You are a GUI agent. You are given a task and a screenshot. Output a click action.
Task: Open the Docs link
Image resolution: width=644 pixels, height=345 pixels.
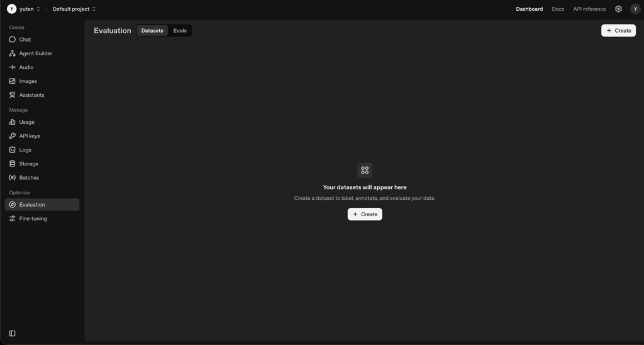[x=558, y=9]
